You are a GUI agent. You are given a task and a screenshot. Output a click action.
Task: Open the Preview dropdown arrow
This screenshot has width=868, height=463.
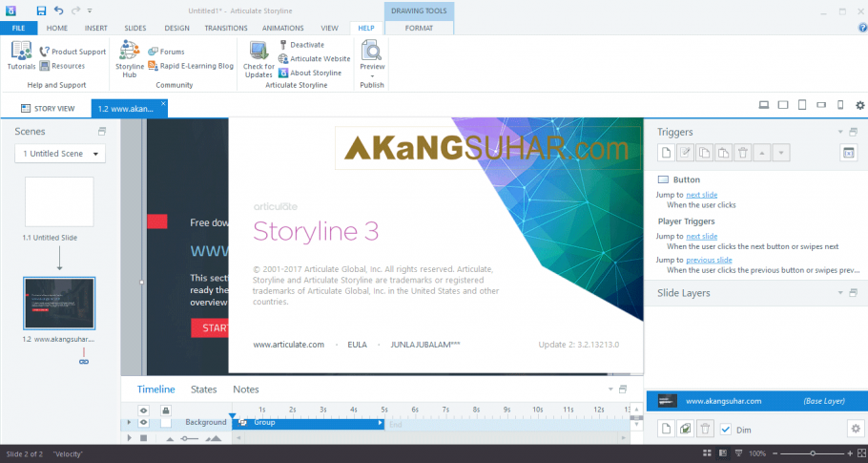point(372,75)
